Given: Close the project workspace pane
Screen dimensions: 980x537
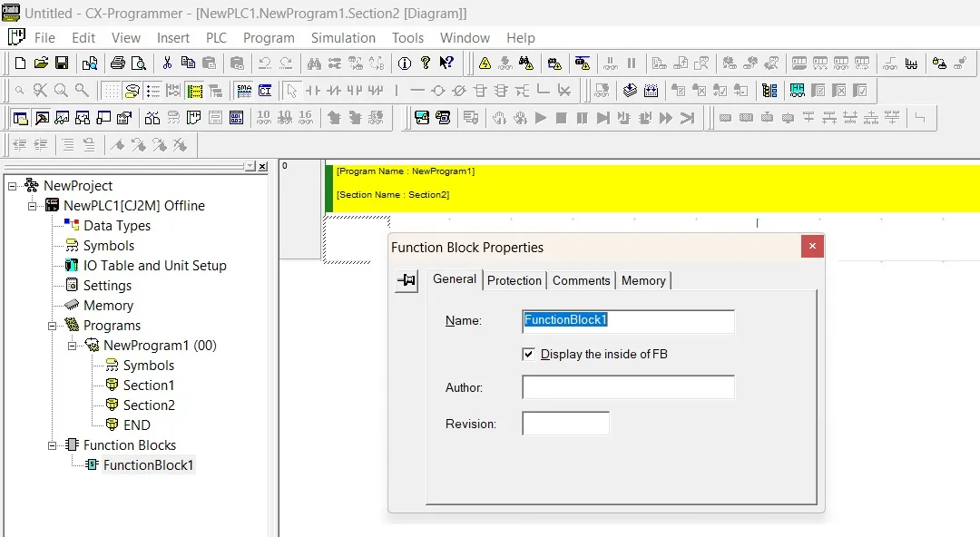Looking at the screenshot, I should tap(263, 166).
